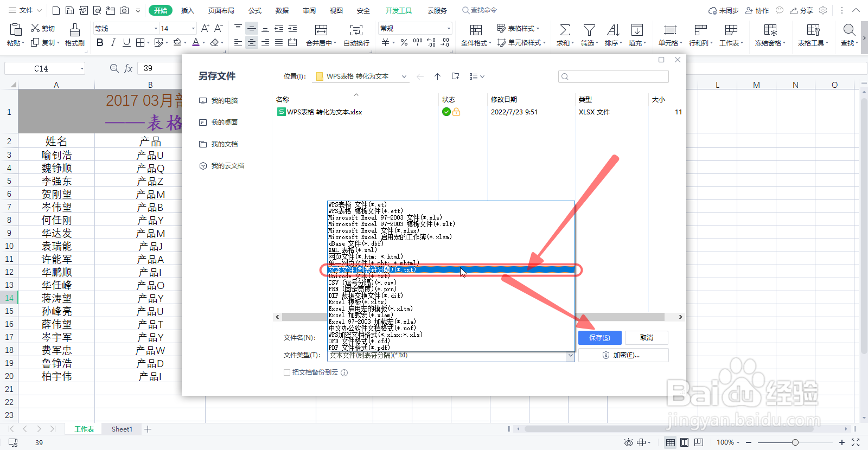
Task: Click the zoom lens icon beside formula bar
Action: [114, 68]
